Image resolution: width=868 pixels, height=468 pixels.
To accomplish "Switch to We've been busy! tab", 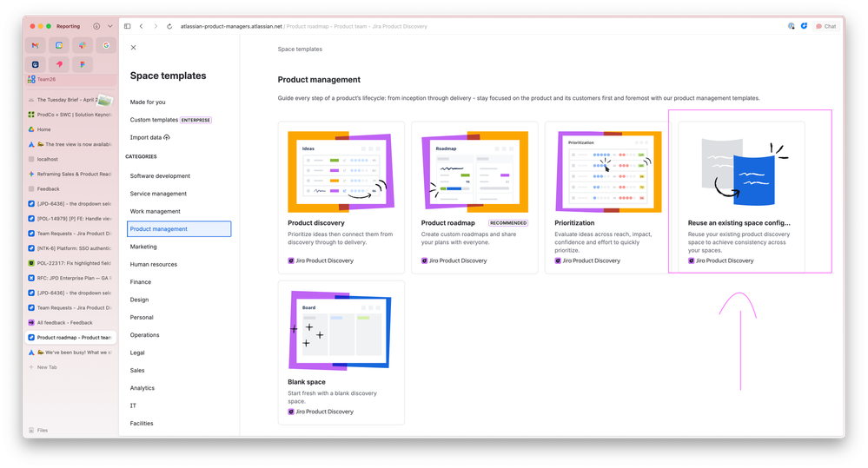I will click(71, 353).
